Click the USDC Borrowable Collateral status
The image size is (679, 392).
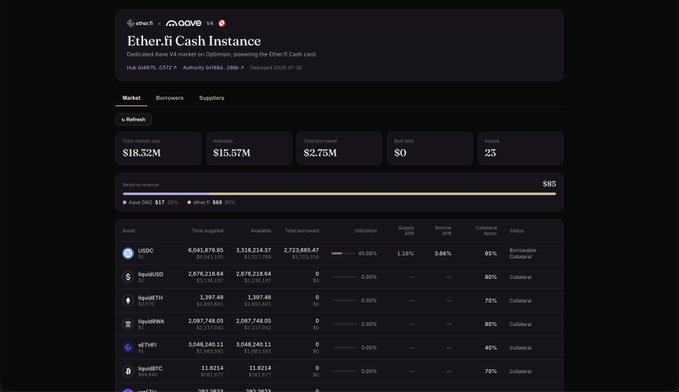(x=523, y=253)
